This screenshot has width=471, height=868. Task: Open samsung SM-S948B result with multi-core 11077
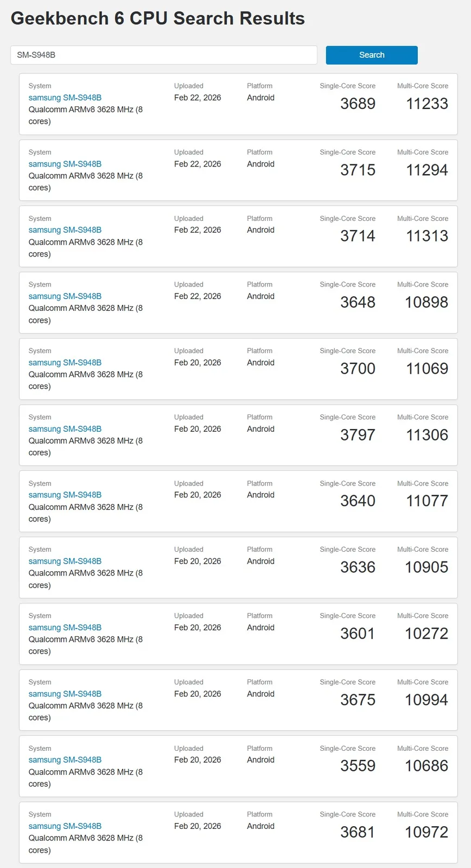click(65, 495)
